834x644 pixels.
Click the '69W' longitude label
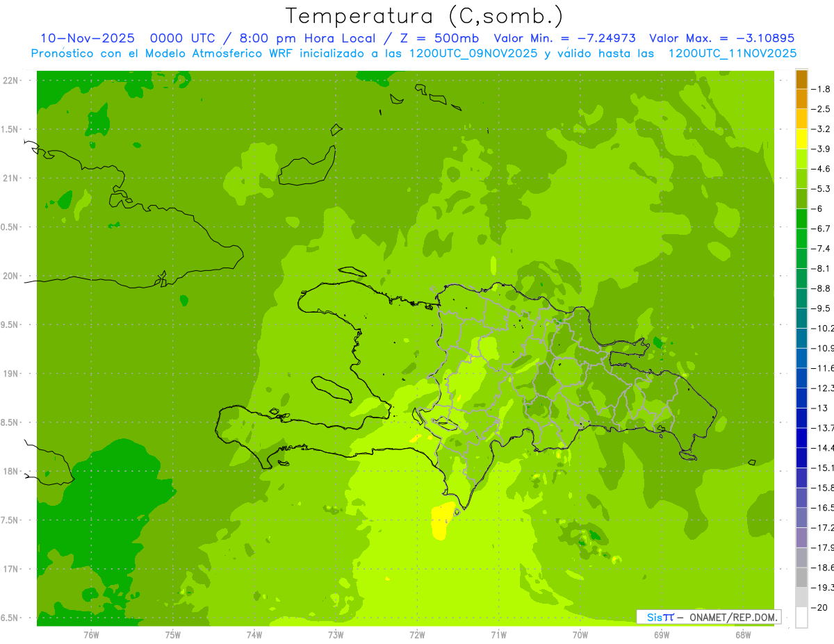(x=662, y=635)
